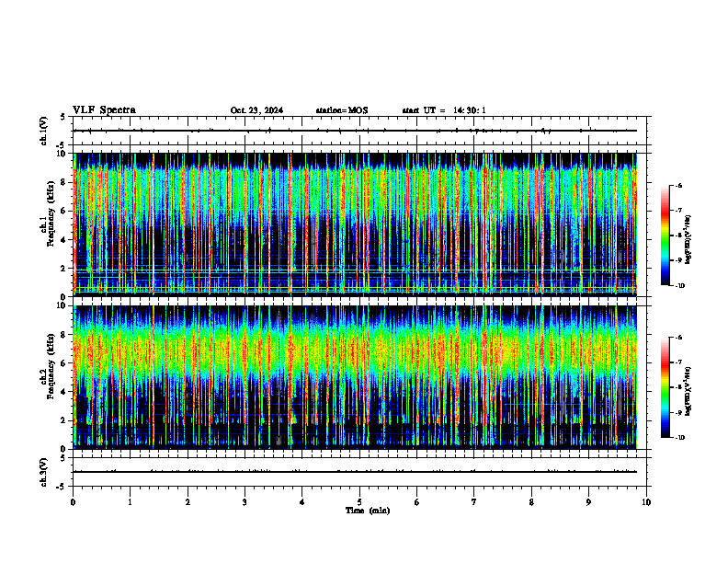
Task: Click the "ch.1(V)" axis label
Action: (x=43, y=131)
